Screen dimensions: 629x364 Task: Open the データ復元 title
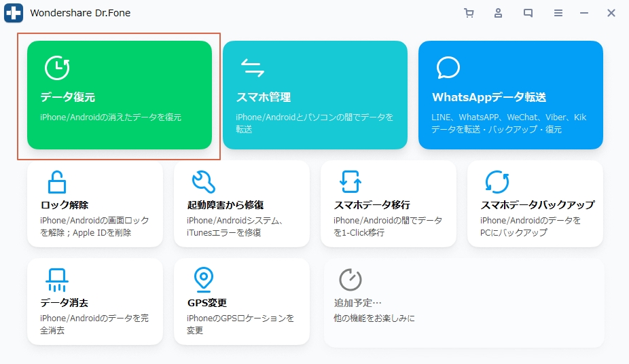[67, 97]
